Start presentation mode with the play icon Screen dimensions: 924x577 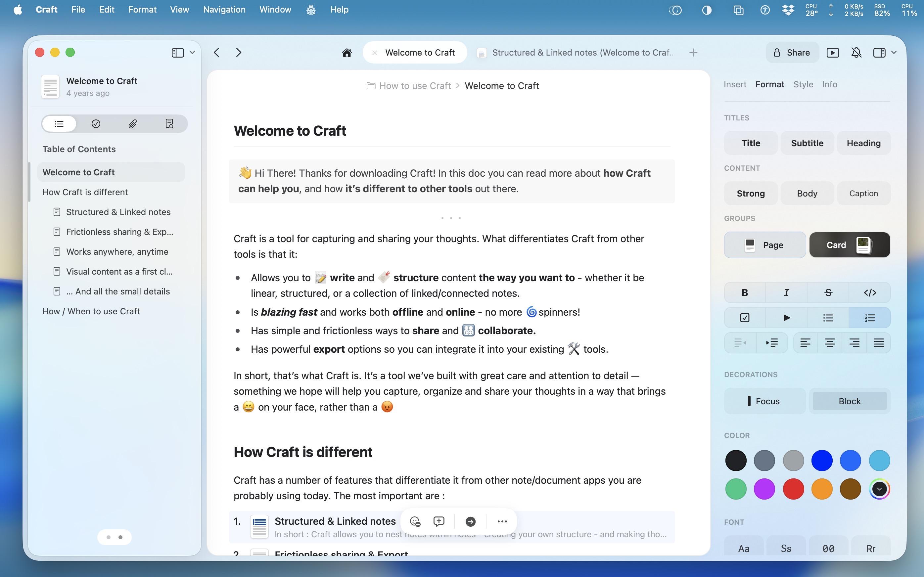[x=832, y=53]
